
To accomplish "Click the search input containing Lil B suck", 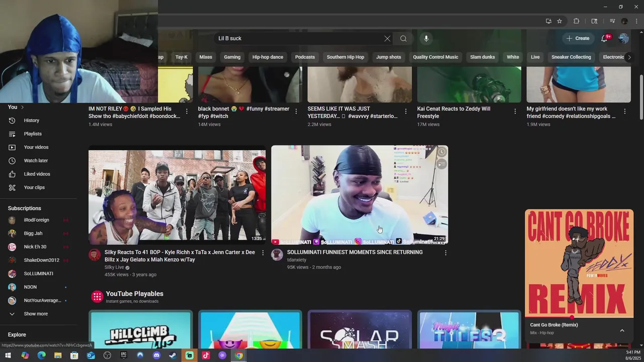I will tap(299, 38).
